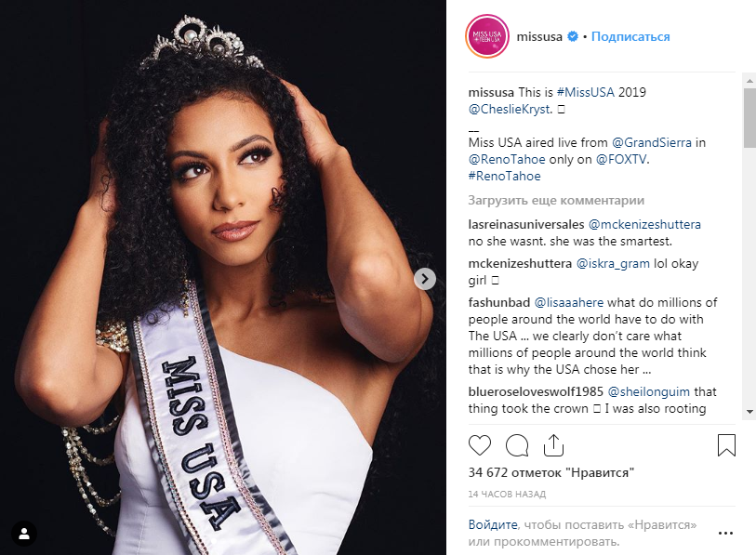Open the @GrandSierra mention
This screenshot has height=555, width=756.
(651, 143)
